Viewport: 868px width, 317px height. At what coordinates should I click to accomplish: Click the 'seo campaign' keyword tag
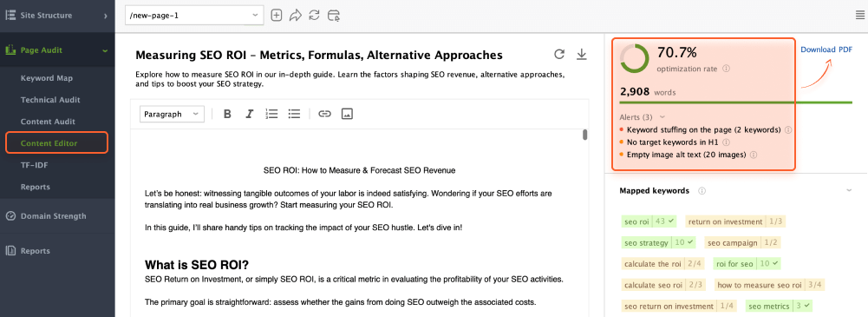click(x=743, y=242)
